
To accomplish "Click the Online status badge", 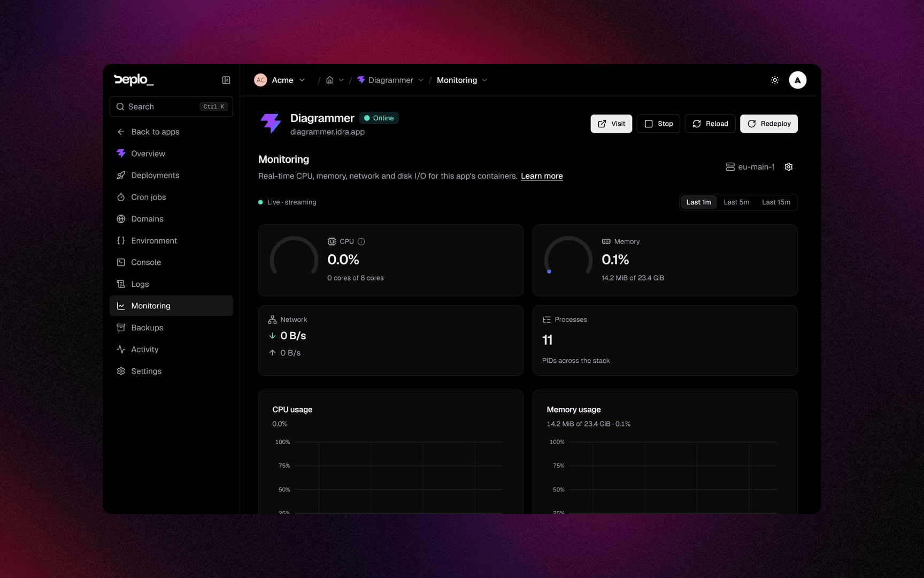I will [379, 118].
